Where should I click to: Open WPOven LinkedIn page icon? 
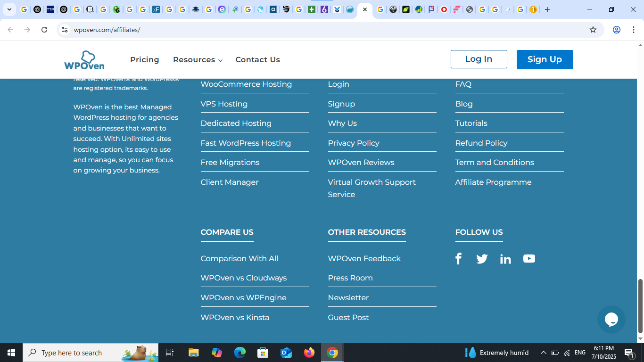[x=505, y=259]
